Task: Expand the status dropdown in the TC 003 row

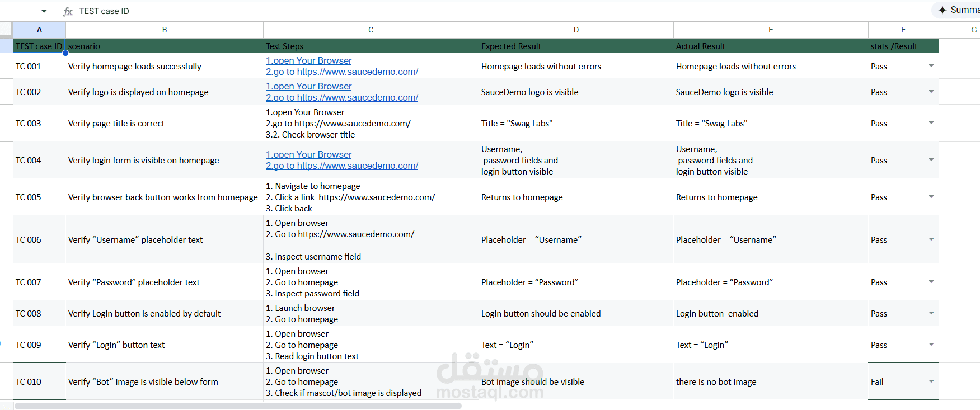Action: click(931, 123)
